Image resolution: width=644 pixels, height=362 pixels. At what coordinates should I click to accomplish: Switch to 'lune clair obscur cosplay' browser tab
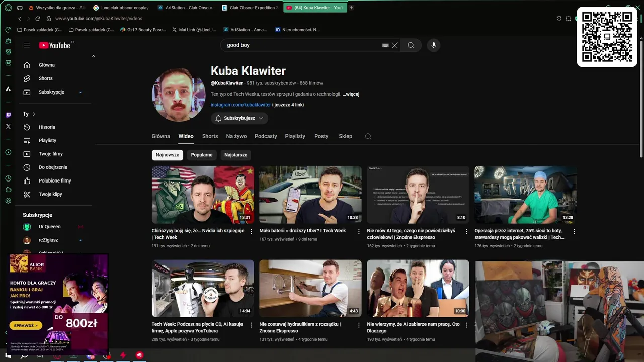pos(121,8)
